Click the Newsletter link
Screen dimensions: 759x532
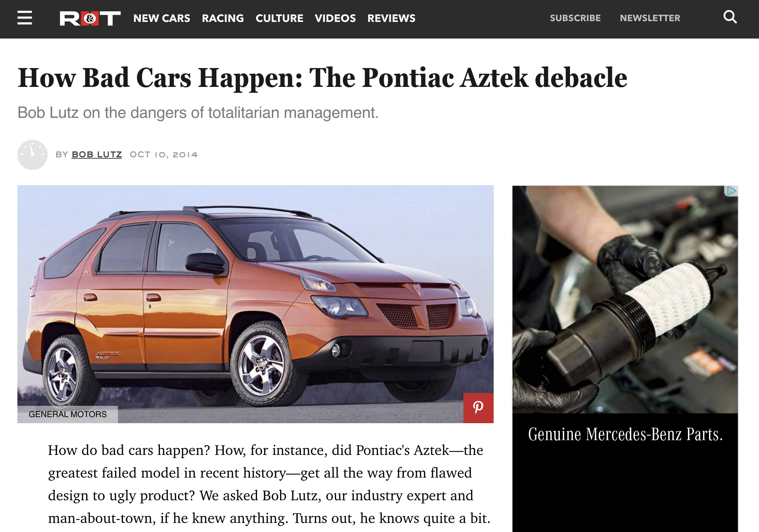650,18
